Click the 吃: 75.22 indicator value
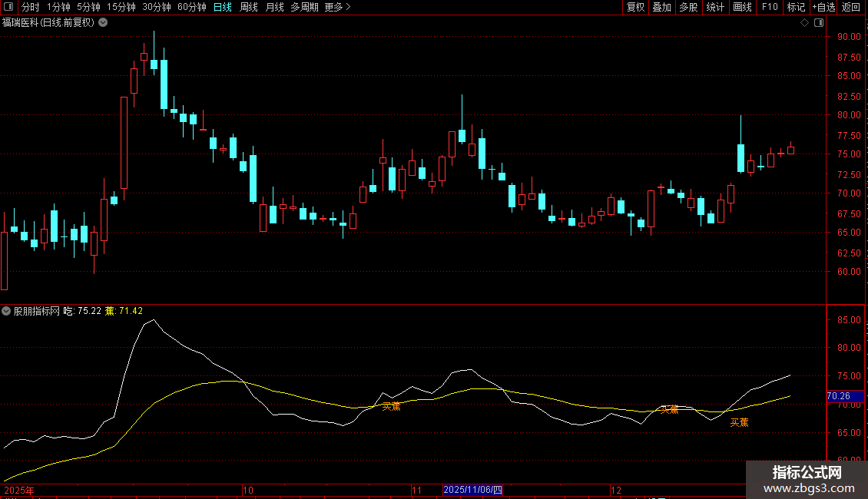 click(82, 311)
